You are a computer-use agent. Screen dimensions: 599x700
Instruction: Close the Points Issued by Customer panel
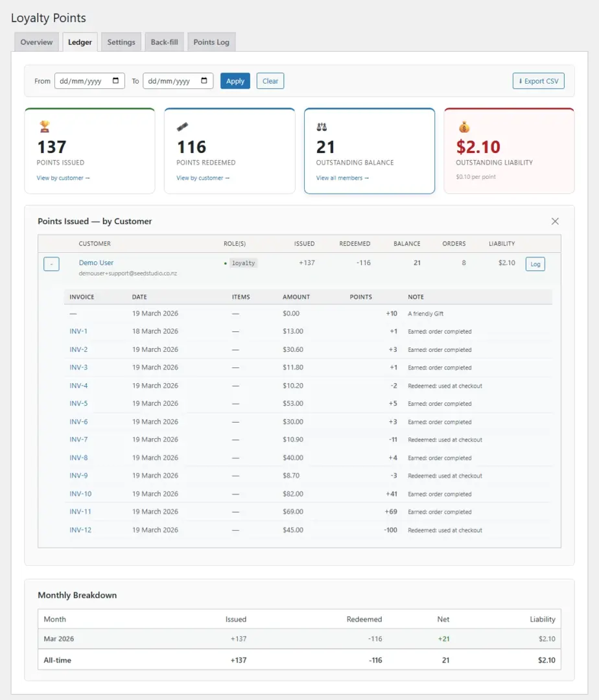tap(555, 221)
